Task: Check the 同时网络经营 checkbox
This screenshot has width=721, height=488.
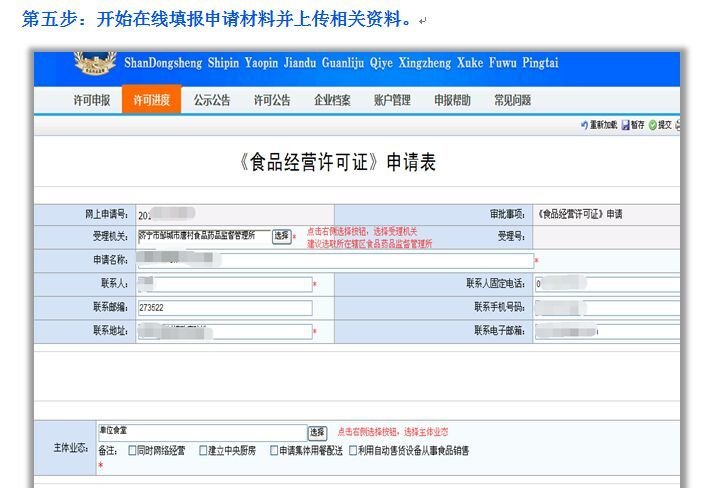Action: 132,450
